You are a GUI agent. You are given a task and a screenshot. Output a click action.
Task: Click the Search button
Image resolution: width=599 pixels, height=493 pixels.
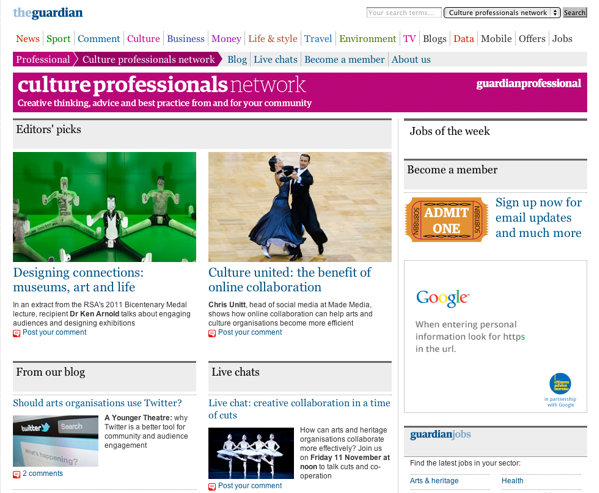click(x=575, y=13)
